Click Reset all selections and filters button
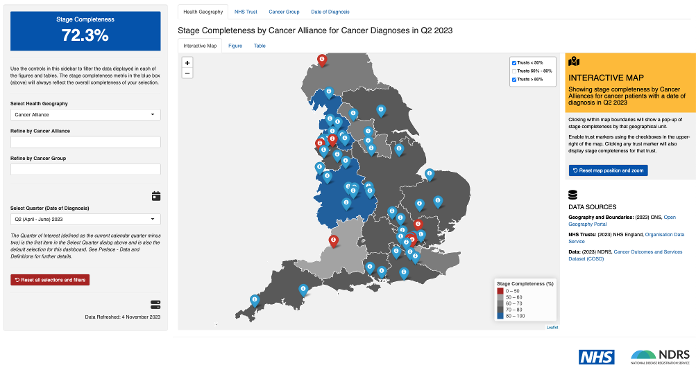The width and height of the screenshot is (696, 372). tap(50, 280)
